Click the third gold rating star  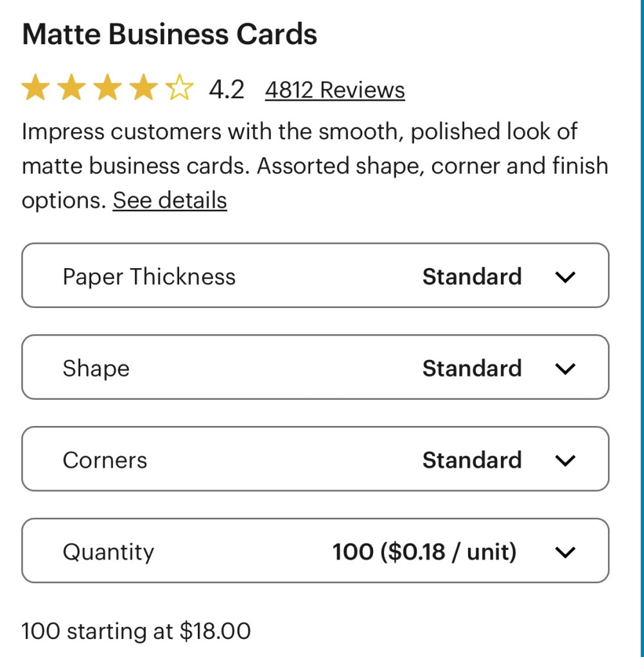[x=107, y=89]
